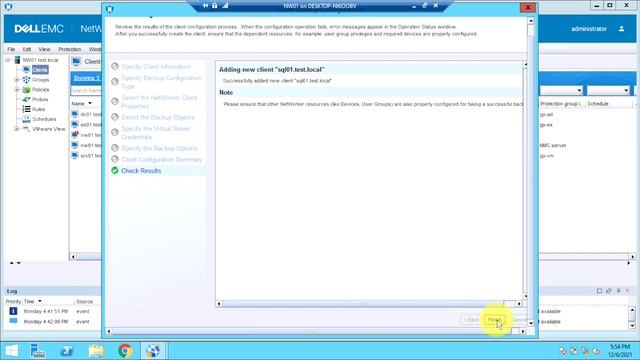
Task: Click the Name column sort arrow
Action: [x=90, y=104]
